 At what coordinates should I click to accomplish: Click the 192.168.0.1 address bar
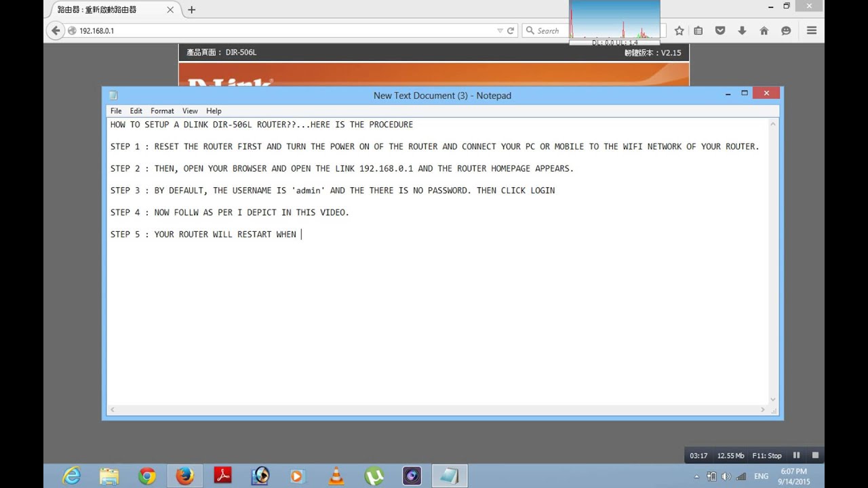[285, 30]
